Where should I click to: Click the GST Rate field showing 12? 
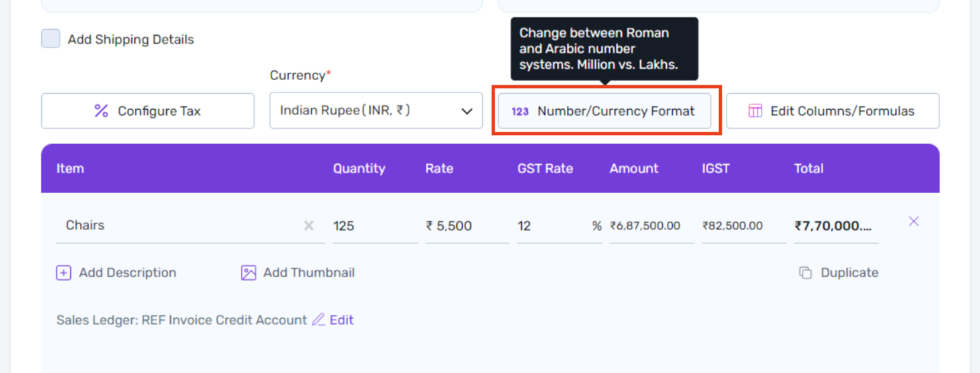(x=560, y=226)
